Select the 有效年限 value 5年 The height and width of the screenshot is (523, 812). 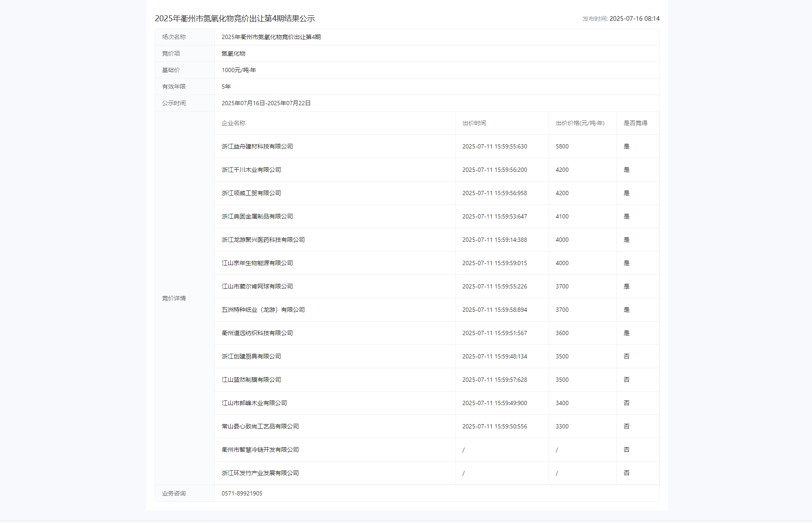point(226,87)
